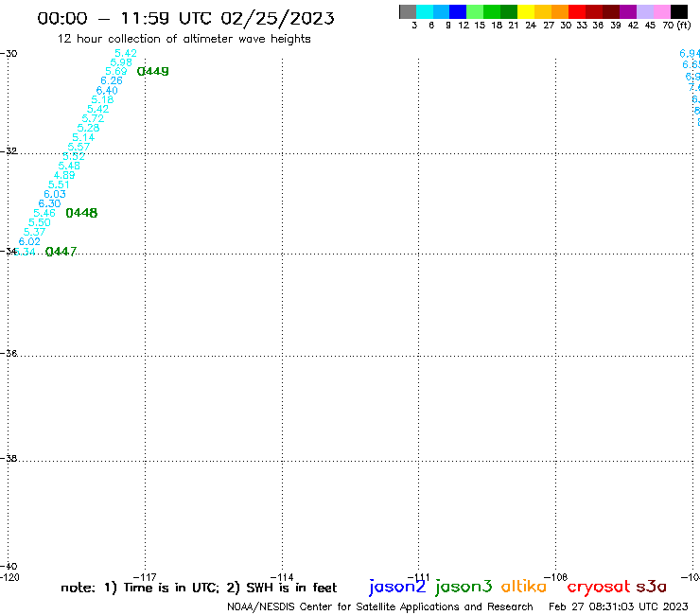Viewport: 700px width, 615px height.
Task: Click the wave height value '5.48'
Action: [x=69, y=166]
